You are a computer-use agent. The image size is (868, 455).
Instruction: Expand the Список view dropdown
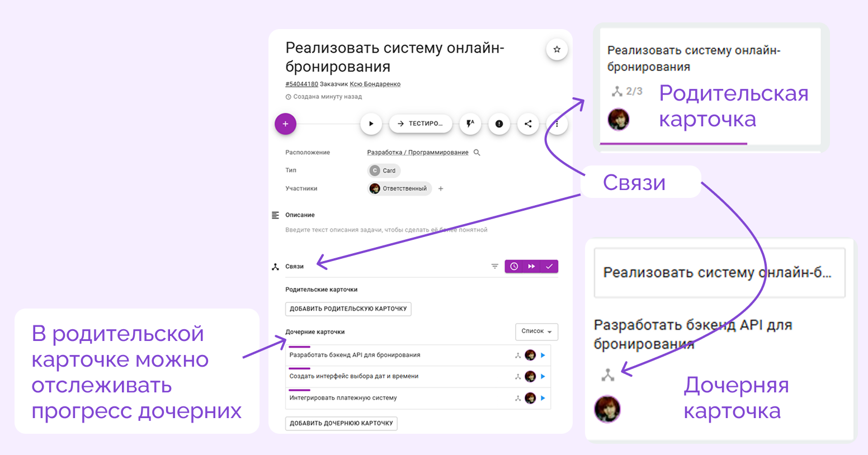536,331
